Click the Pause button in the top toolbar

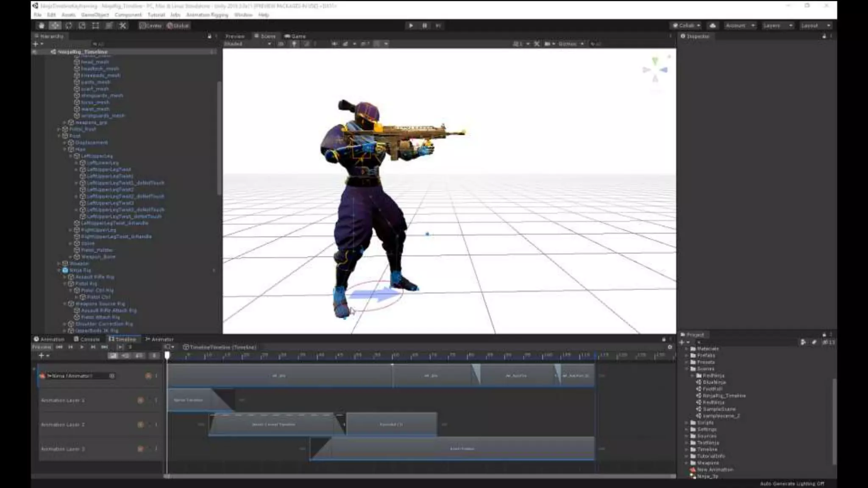point(424,25)
